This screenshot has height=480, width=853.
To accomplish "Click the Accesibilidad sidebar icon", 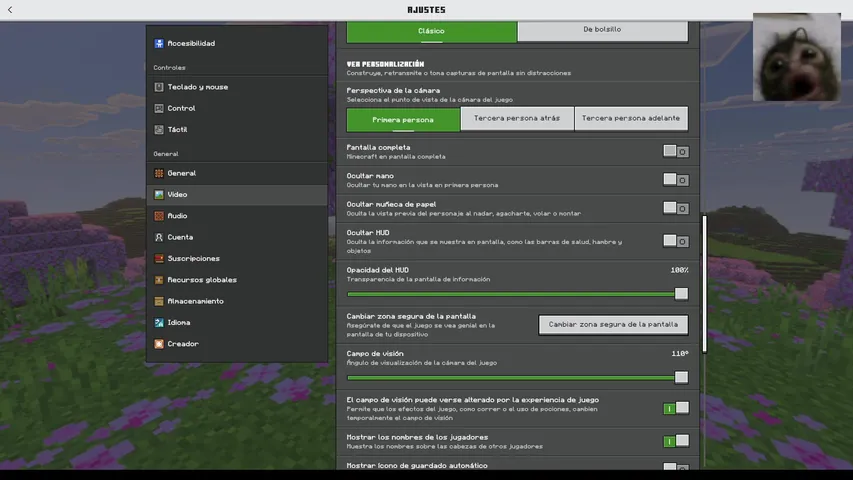I will point(159,44).
